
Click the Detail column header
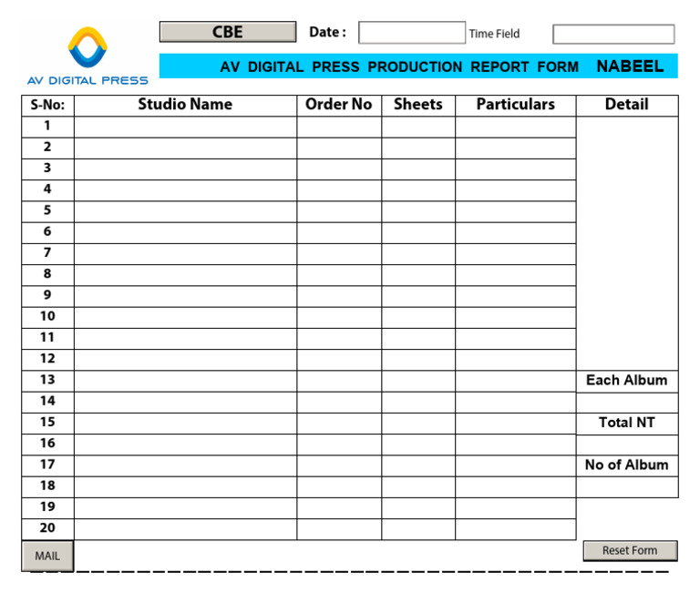pos(627,105)
